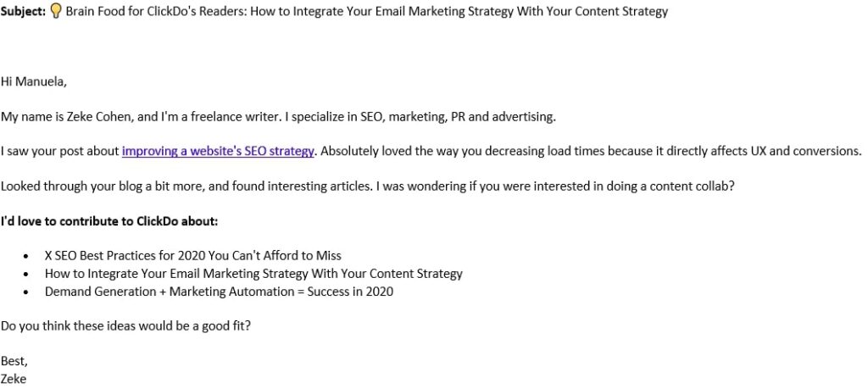Screen dimensions: 868x389
Task: Click the "Zeke" signature at the bottom
Action: click(x=14, y=379)
